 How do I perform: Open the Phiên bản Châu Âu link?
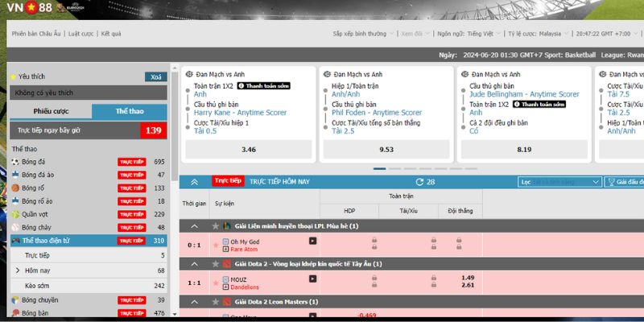tap(36, 34)
